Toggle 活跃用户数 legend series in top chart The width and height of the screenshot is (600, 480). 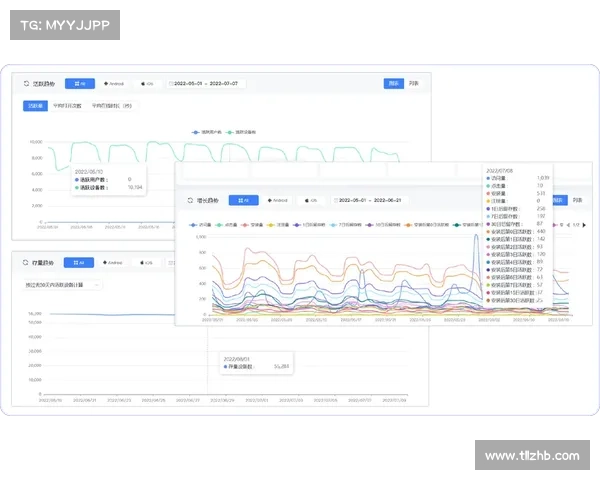pos(205,131)
